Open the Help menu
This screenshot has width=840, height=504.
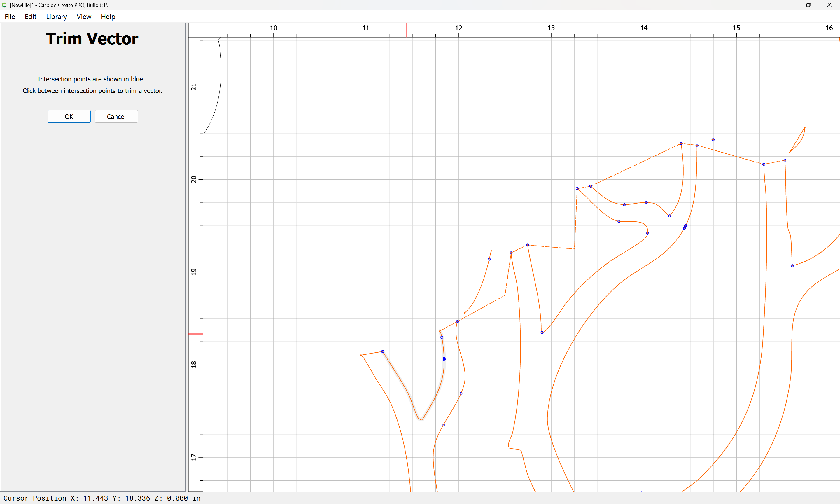pos(108,17)
